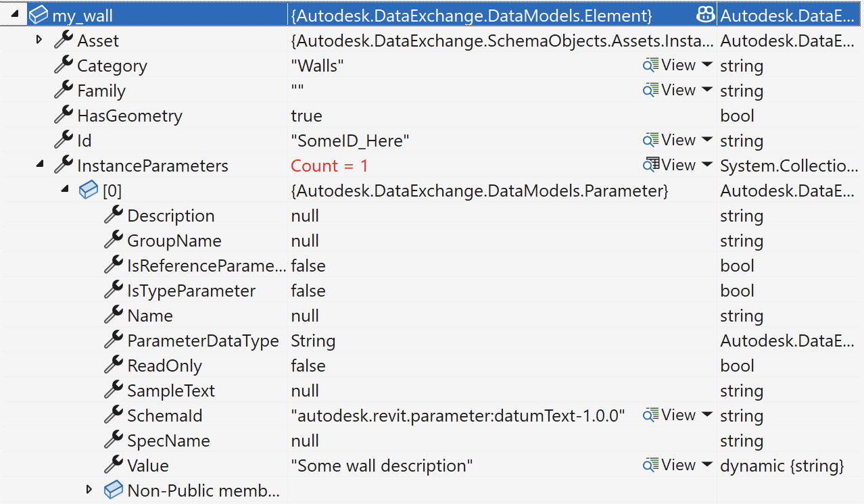Click the text visualizer magnifier for SchemaId
The height and width of the screenshot is (504, 864).
point(650,415)
